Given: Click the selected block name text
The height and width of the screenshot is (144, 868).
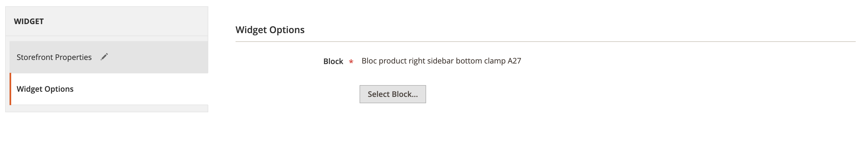Looking at the screenshot, I should [441, 61].
